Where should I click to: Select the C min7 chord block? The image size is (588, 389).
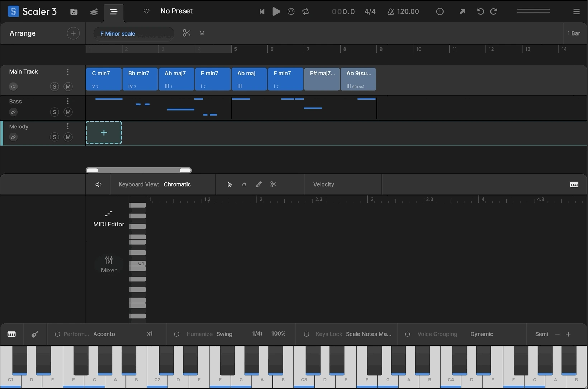point(104,79)
